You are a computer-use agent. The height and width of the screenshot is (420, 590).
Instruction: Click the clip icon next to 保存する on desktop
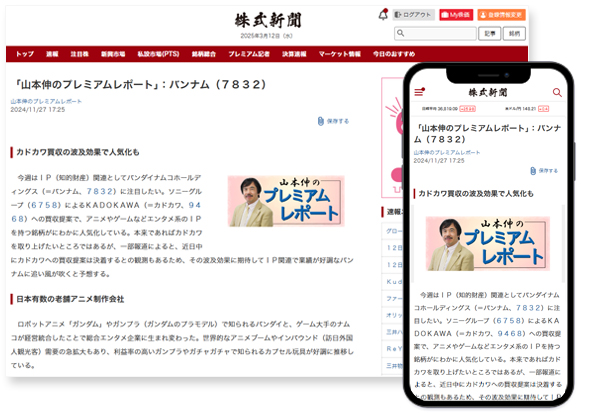(x=321, y=121)
